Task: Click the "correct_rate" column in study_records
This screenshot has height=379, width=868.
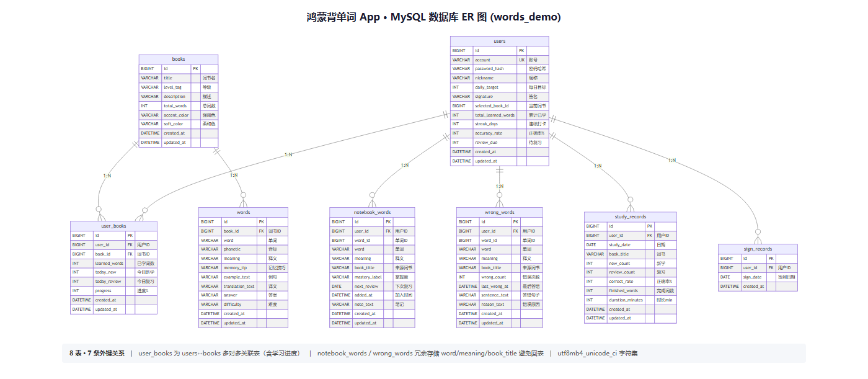Action: tap(631, 282)
